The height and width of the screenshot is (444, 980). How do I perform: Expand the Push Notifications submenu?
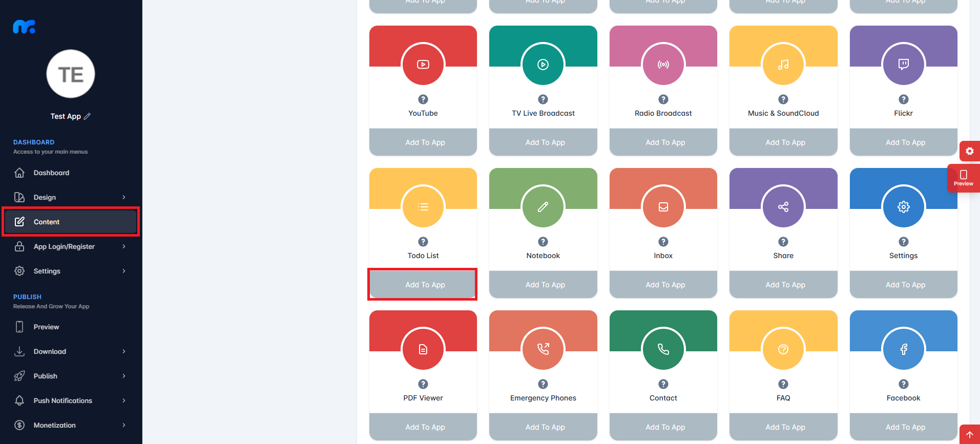click(124, 400)
